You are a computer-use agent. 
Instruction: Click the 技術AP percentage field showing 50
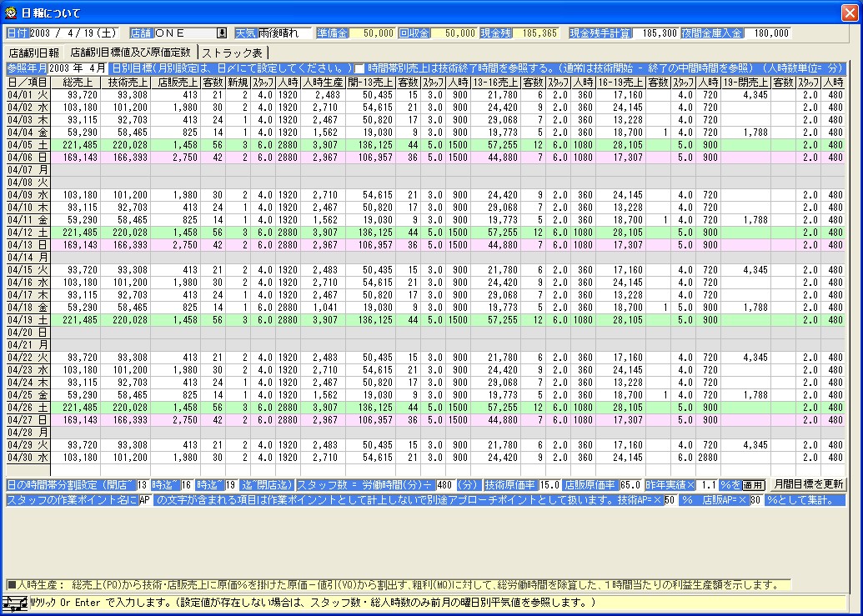click(670, 500)
